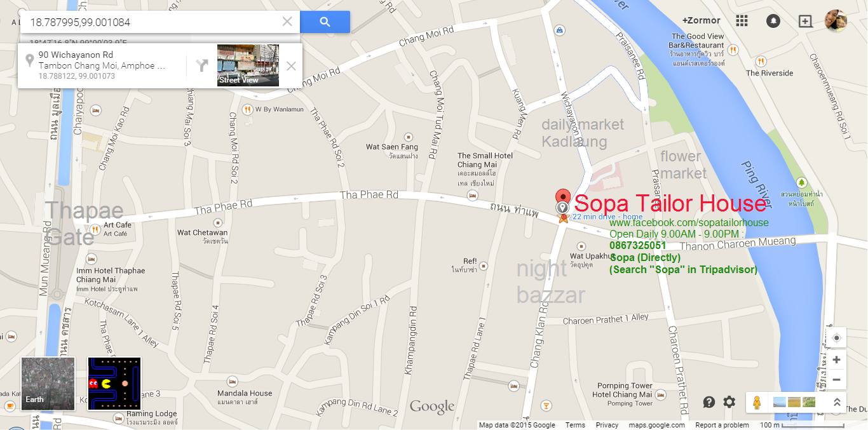Open directions for 90 Wichayanon Rd

point(202,65)
